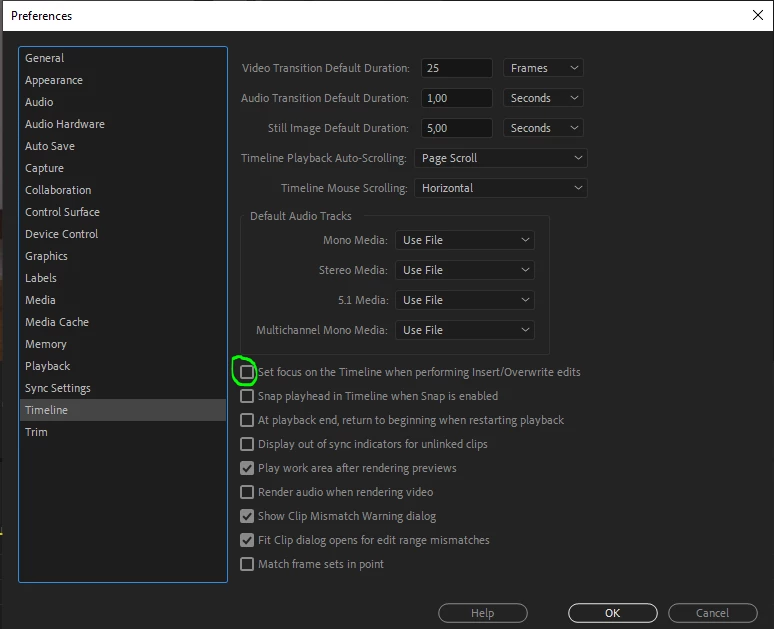
Task: Go to Memory preferences category
Action: [x=123, y=344]
